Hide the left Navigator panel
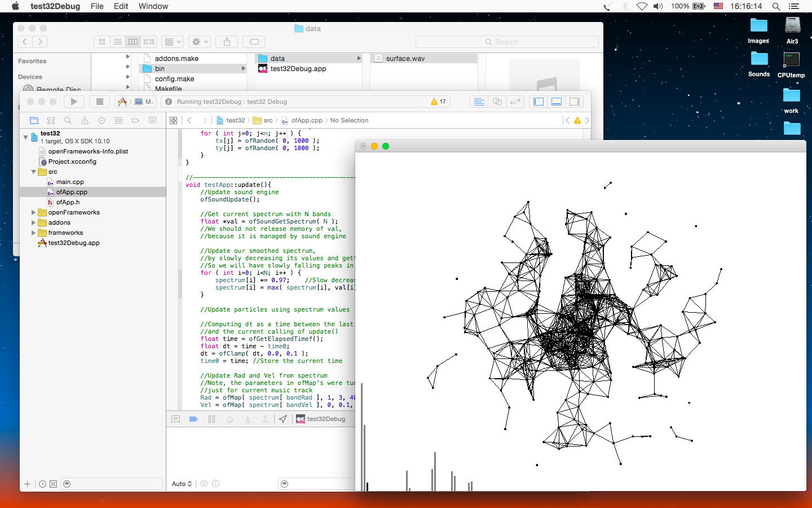This screenshot has height=508, width=812. click(x=539, y=102)
